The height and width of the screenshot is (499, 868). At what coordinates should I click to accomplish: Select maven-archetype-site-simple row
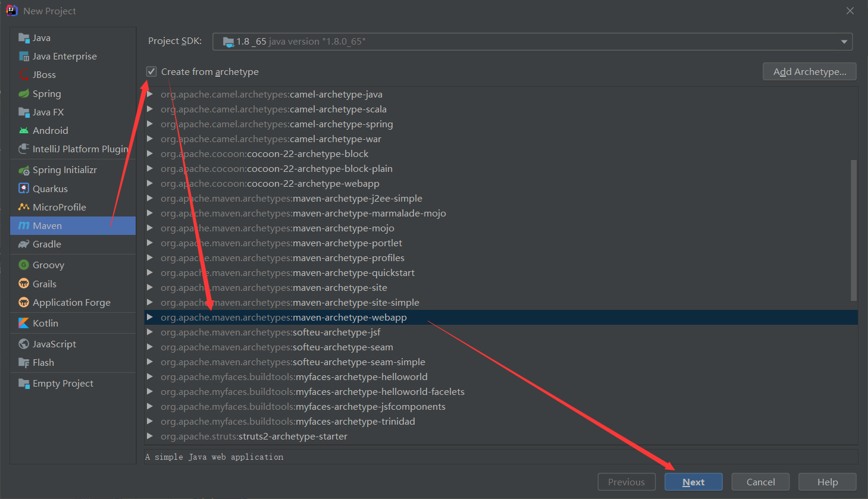coord(501,302)
